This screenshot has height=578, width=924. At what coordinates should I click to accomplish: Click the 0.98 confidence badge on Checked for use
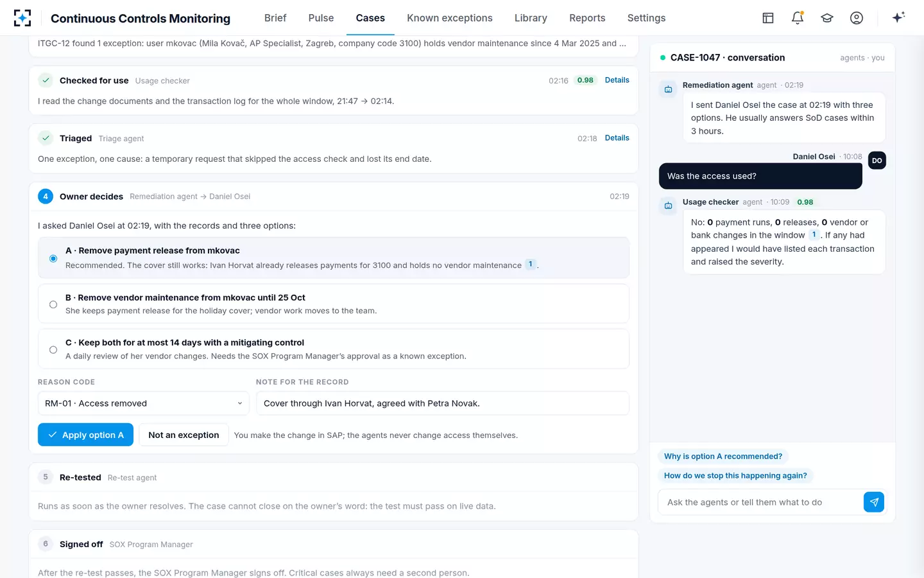click(585, 80)
